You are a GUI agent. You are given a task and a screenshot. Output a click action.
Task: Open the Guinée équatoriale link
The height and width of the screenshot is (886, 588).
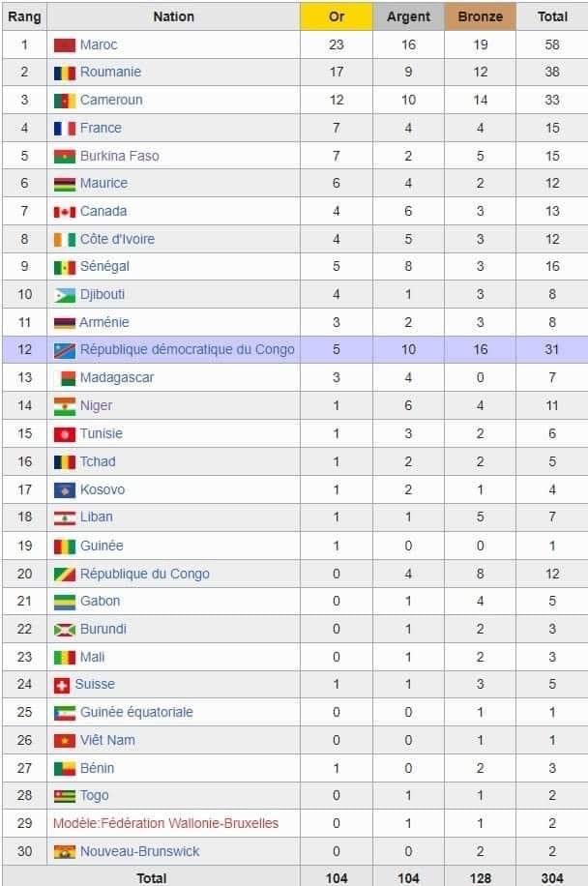pos(136,712)
